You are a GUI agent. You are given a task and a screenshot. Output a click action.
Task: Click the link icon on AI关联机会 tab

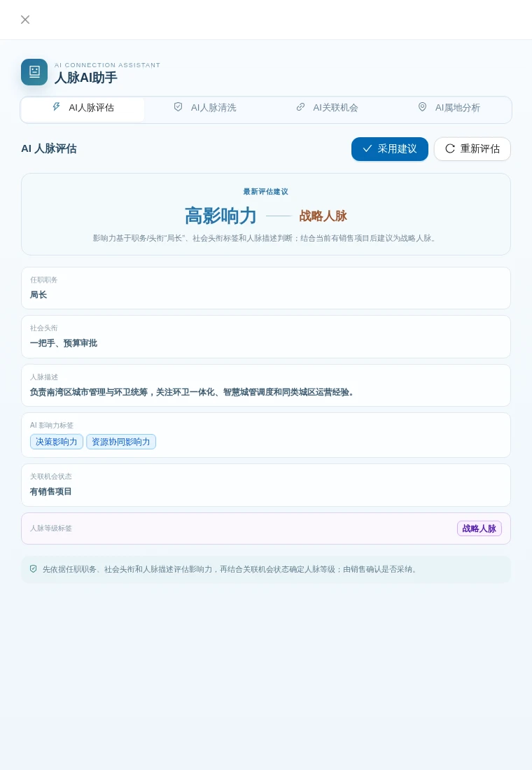(x=300, y=107)
